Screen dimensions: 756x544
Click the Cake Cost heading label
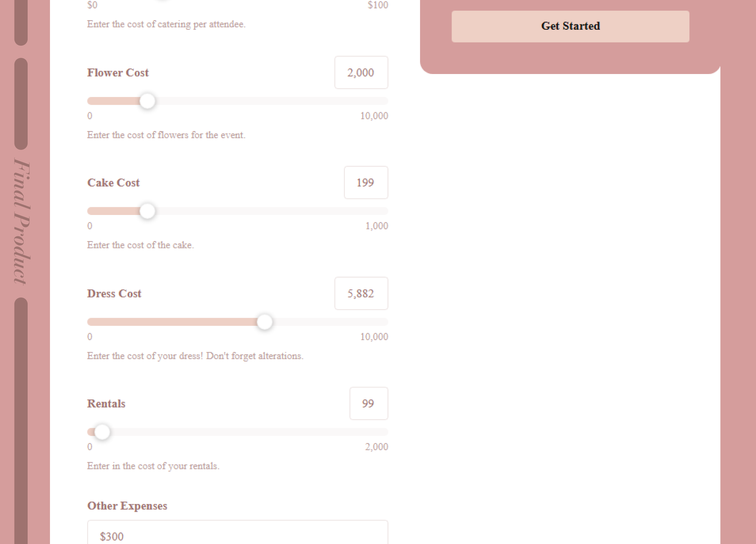[x=113, y=183]
